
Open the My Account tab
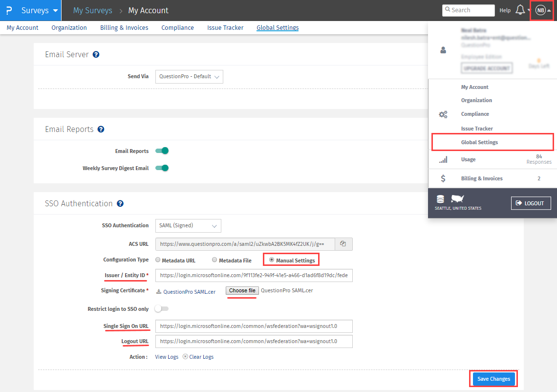click(x=22, y=28)
